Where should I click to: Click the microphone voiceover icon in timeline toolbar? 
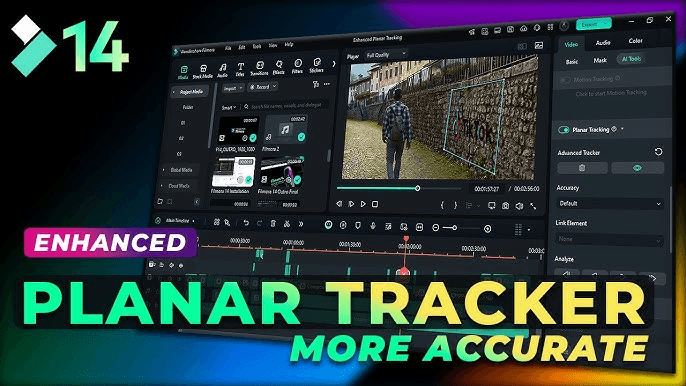(x=373, y=225)
